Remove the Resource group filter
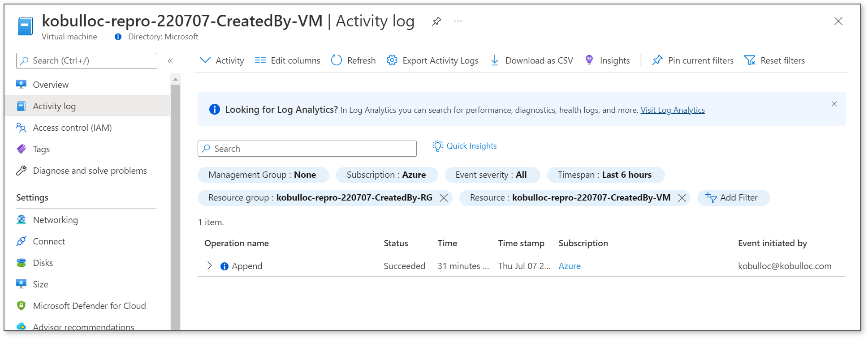This screenshot has width=868, height=338. click(444, 198)
